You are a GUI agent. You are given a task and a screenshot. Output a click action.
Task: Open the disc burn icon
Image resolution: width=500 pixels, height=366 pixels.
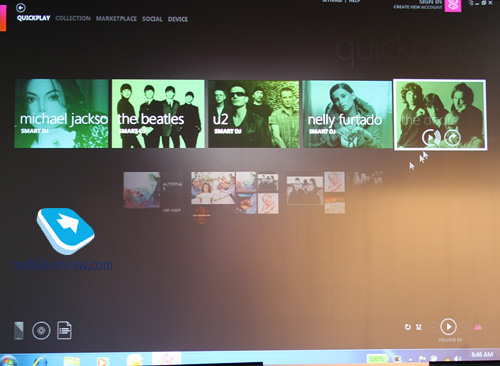click(41, 331)
